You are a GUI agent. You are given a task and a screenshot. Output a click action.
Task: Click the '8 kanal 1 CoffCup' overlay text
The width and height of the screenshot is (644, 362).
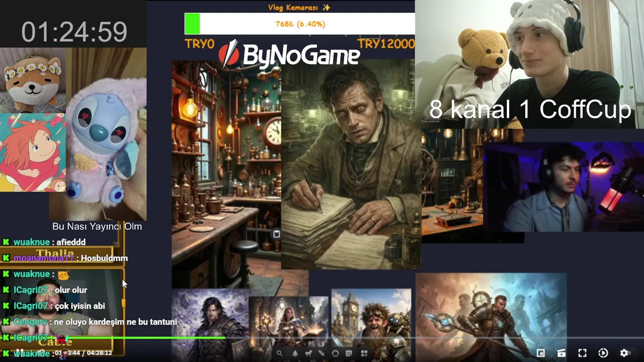click(x=530, y=110)
